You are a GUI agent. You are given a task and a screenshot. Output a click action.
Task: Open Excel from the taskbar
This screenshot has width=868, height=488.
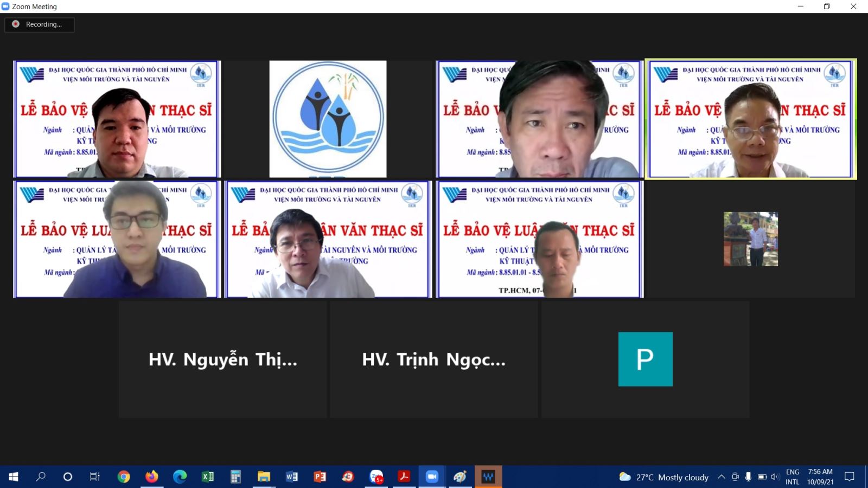pos(208,477)
